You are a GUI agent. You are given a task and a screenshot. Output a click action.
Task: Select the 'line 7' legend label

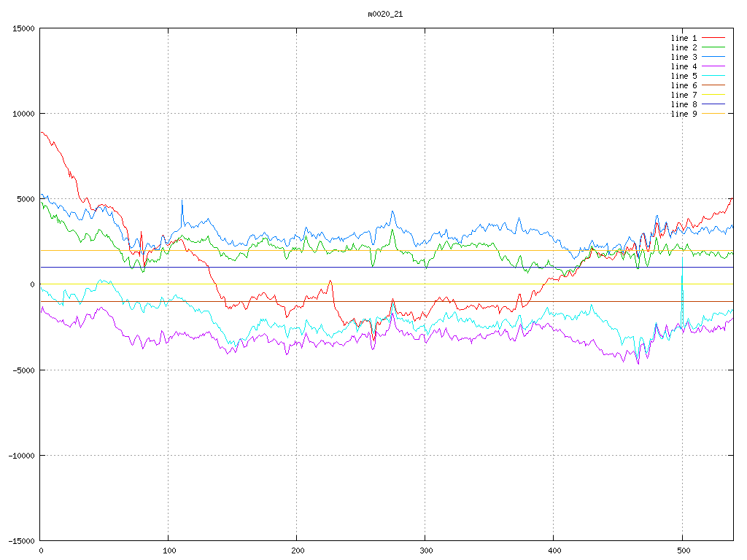684,95
